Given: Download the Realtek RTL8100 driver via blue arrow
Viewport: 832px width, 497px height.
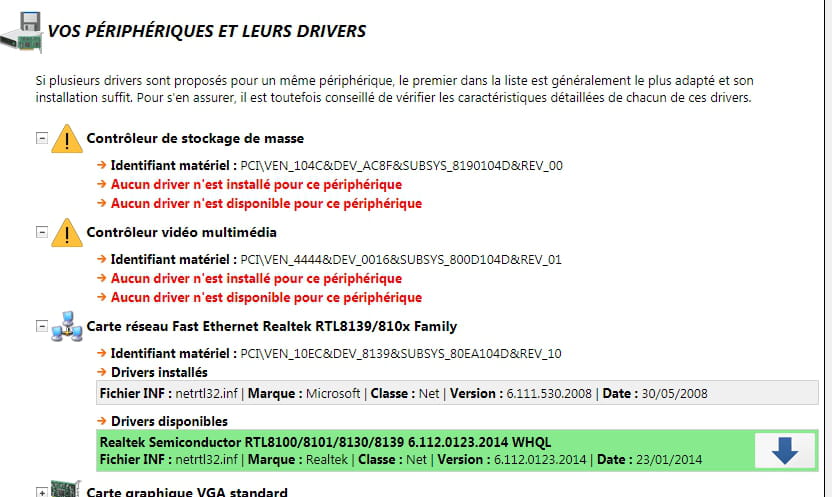Looking at the screenshot, I should [x=785, y=451].
